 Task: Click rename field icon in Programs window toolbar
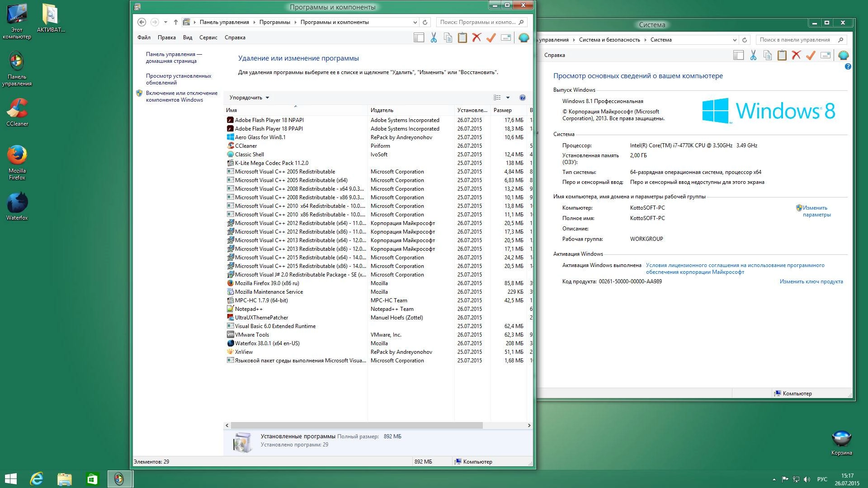(506, 38)
